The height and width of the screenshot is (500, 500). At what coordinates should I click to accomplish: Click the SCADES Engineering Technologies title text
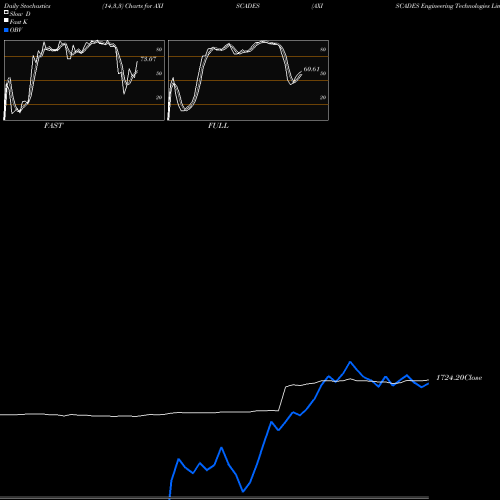pos(447,6)
